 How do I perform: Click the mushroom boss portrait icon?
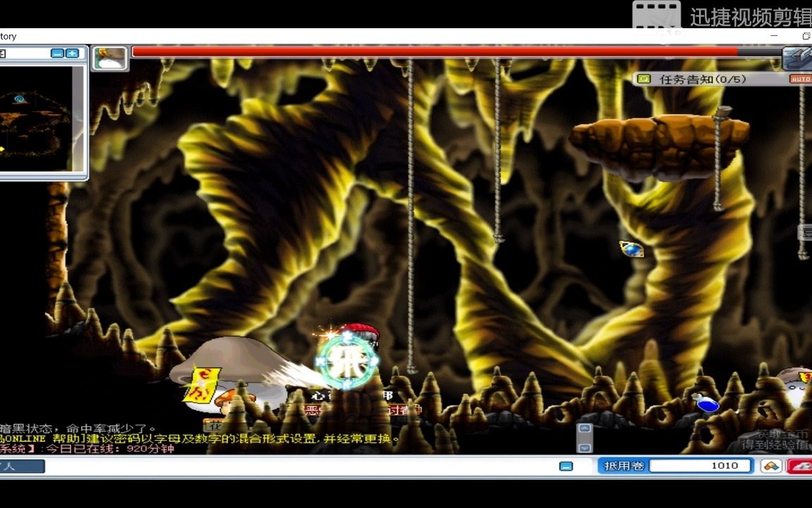[x=110, y=58]
